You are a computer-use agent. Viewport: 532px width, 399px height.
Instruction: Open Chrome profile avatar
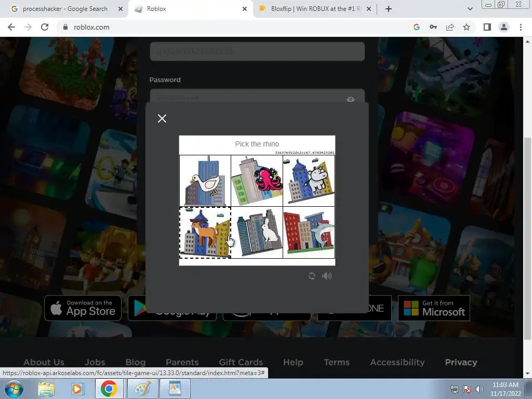[504, 27]
